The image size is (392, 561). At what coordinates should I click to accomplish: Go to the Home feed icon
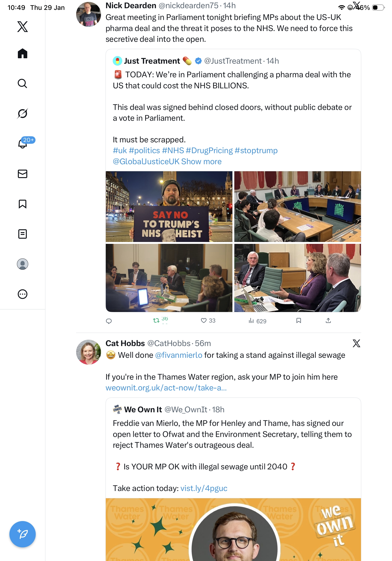[23, 53]
